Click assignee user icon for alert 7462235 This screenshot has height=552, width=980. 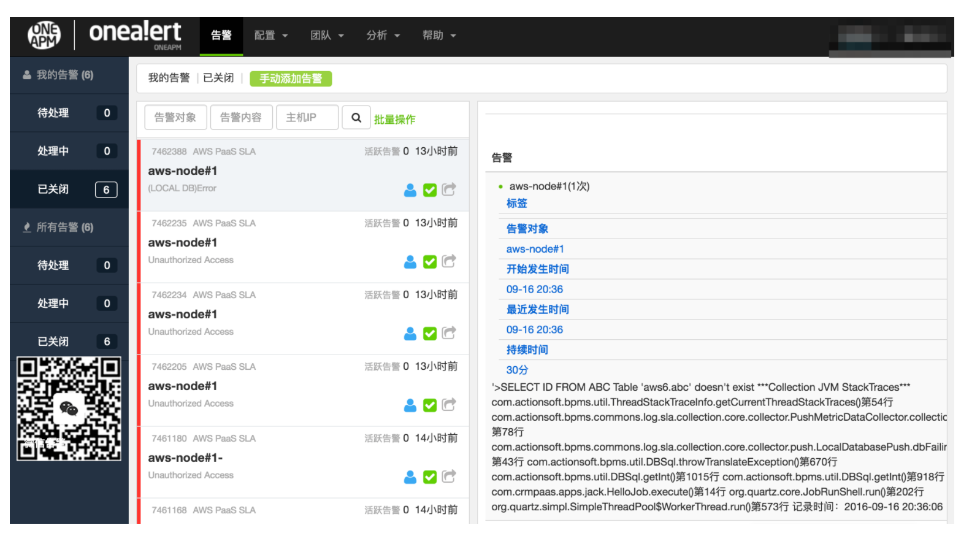click(410, 262)
